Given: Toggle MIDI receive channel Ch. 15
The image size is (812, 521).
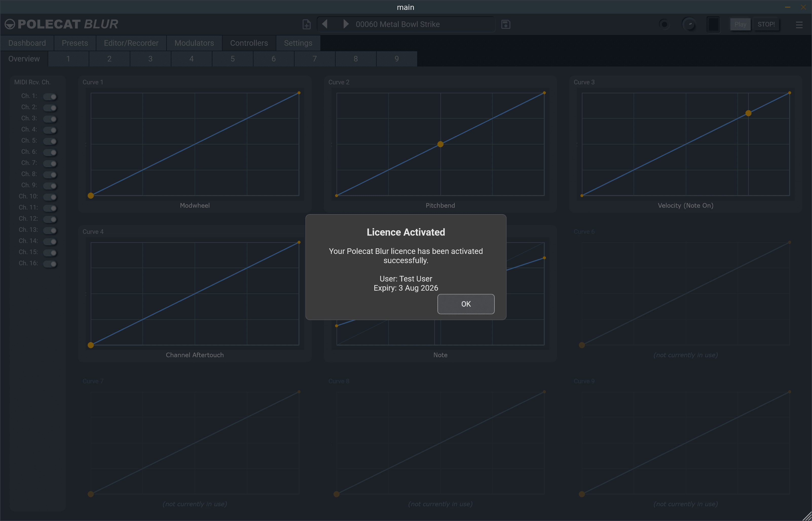Looking at the screenshot, I should (x=50, y=253).
